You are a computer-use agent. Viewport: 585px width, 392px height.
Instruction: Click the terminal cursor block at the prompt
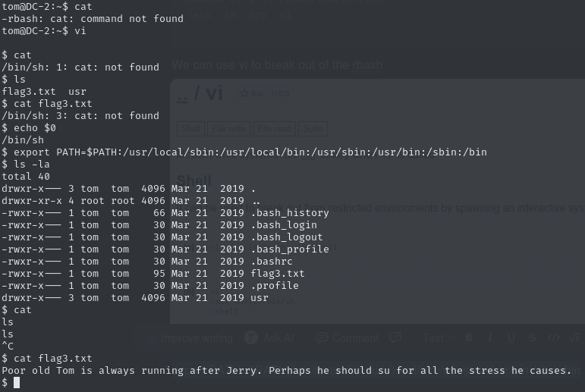[x=17, y=382]
